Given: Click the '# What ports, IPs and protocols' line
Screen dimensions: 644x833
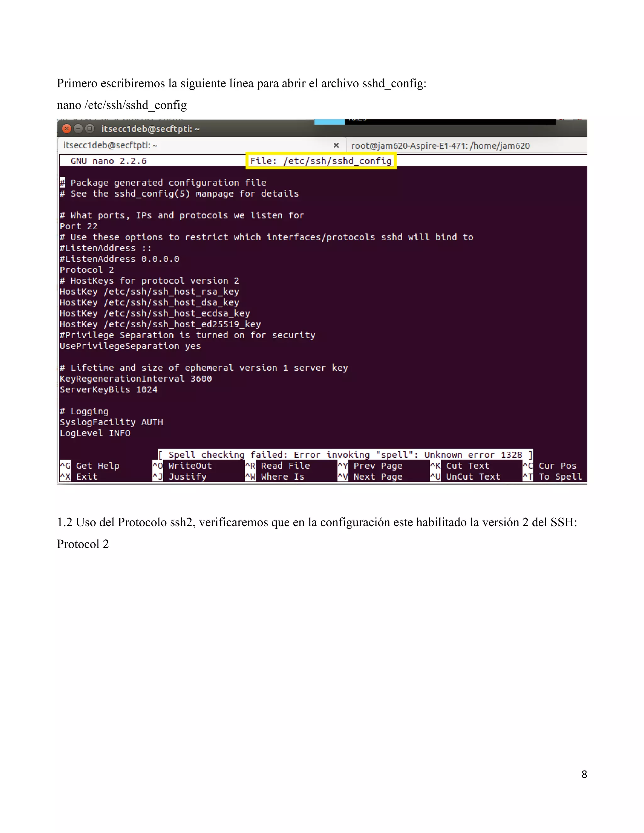Looking at the screenshot, I should tap(182, 216).
